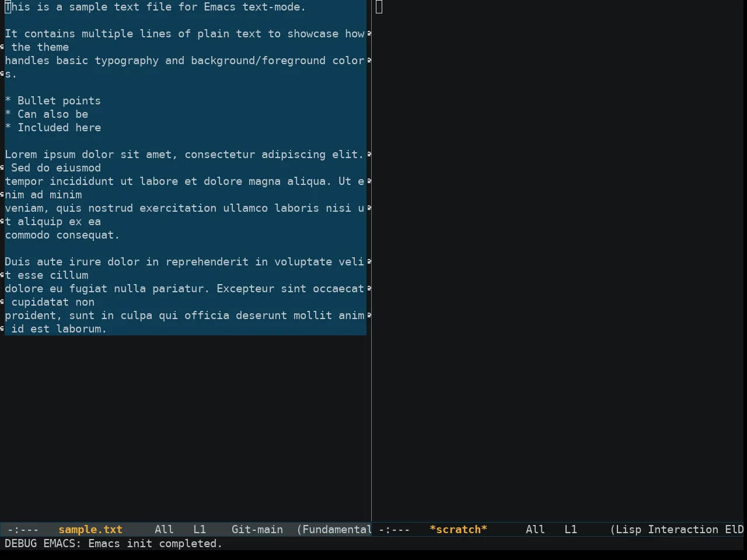This screenshot has height=560, width=747.
Task: Click the *scratch* buffer name in mode line
Action: [458, 530]
